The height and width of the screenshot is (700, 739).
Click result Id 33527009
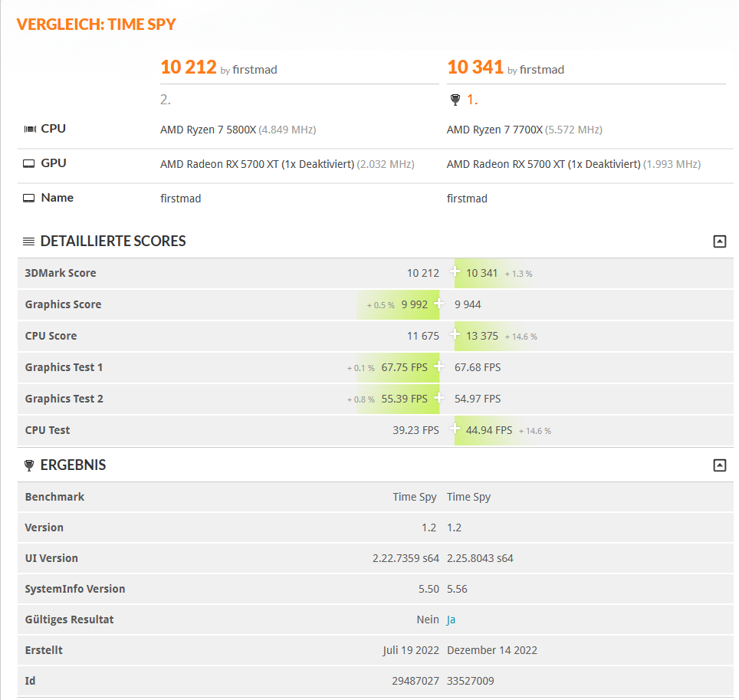coord(471,681)
